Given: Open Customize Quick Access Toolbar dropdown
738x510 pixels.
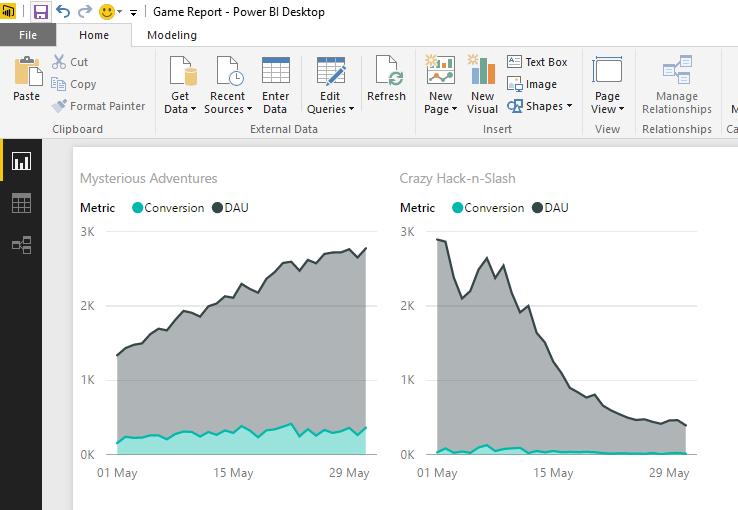Looking at the screenshot, I should pyautogui.click(x=134, y=13).
